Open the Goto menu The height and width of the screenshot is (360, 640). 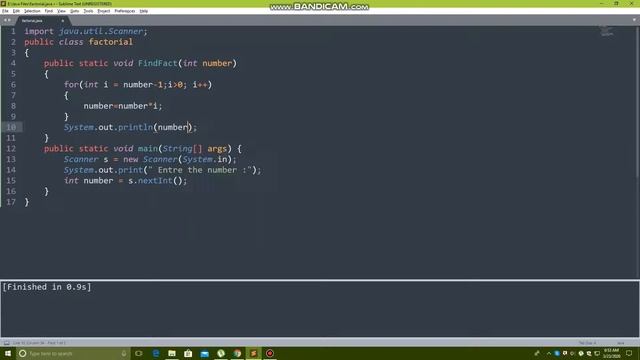[74, 11]
